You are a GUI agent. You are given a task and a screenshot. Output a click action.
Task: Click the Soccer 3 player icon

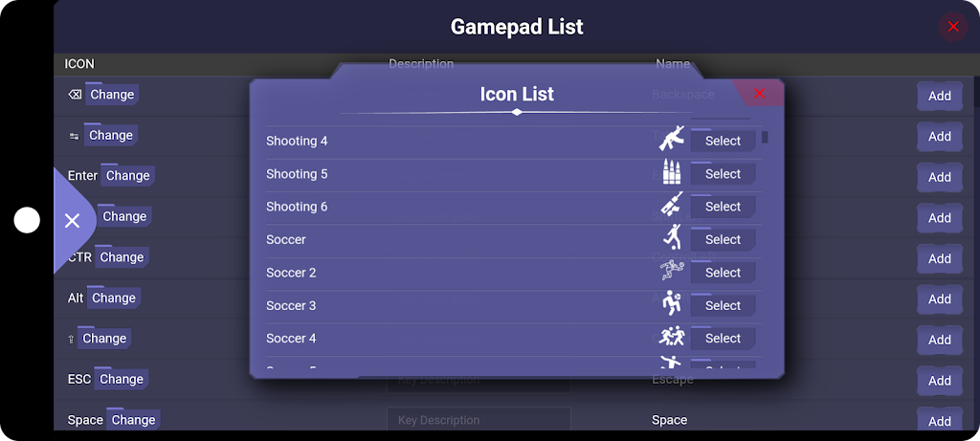[673, 305]
